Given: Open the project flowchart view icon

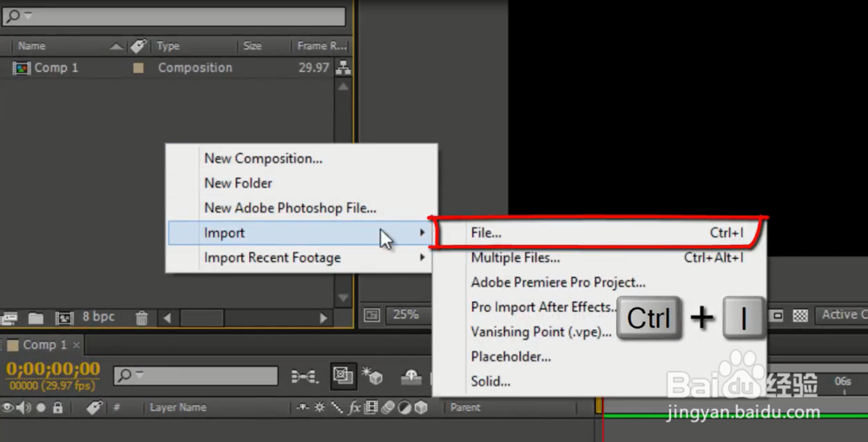Looking at the screenshot, I should click(343, 68).
